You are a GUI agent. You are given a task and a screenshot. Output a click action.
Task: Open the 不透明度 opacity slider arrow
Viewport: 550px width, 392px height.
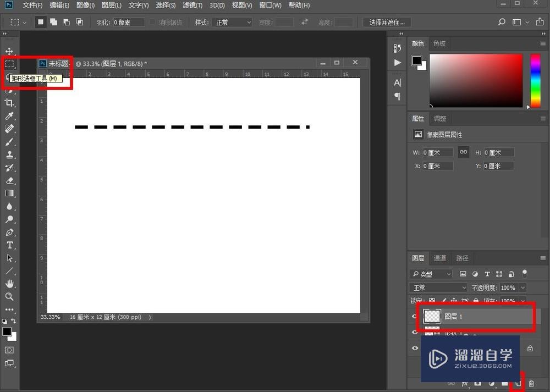pyautogui.click(x=523, y=288)
